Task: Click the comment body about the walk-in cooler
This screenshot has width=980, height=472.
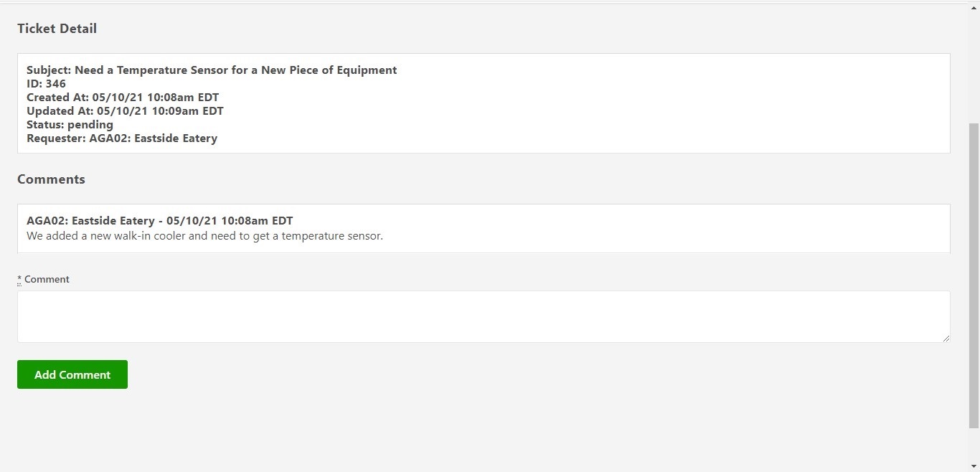Action: pyautogui.click(x=204, y=235)
